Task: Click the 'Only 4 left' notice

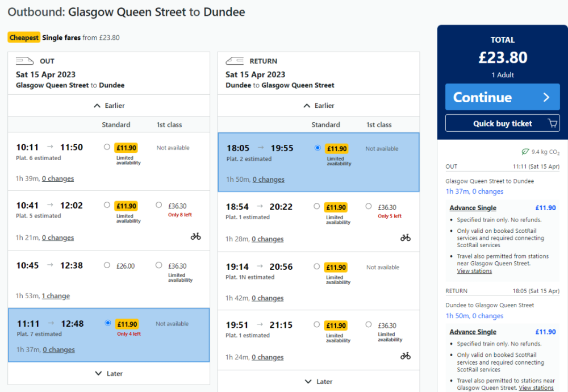Action: 128,333
